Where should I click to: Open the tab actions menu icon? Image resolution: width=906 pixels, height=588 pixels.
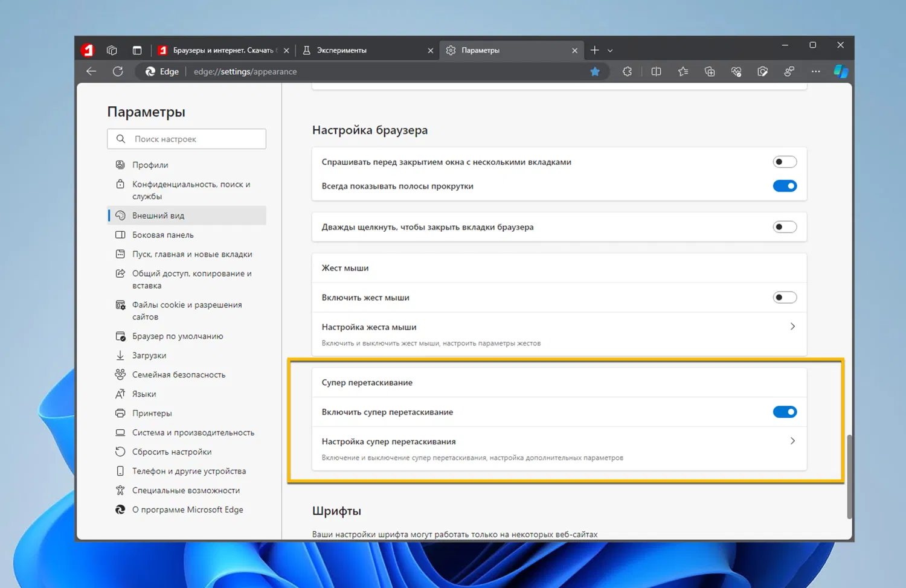tap(137, 50)
